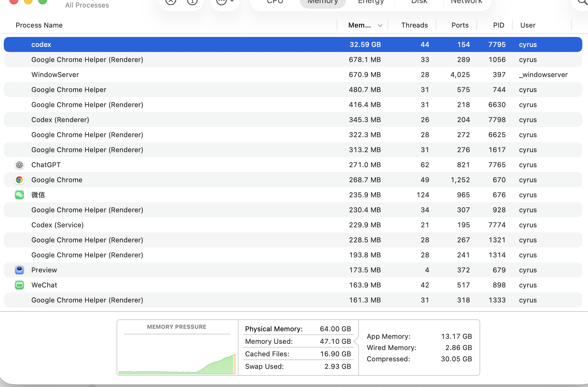Screen dimensions: 588x387
Task: Select Chrome Helper (Renderer) with PID 1056
Action: pos(293,59)
